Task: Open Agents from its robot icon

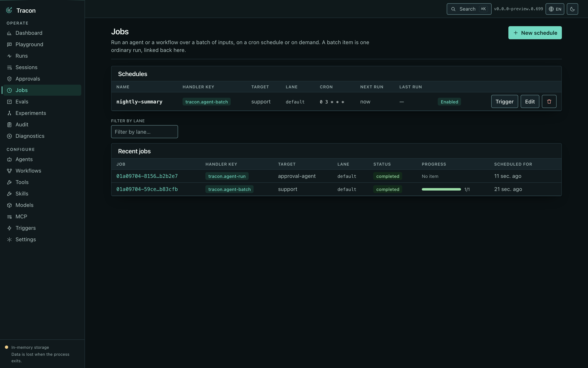Action: pos(9,159)
